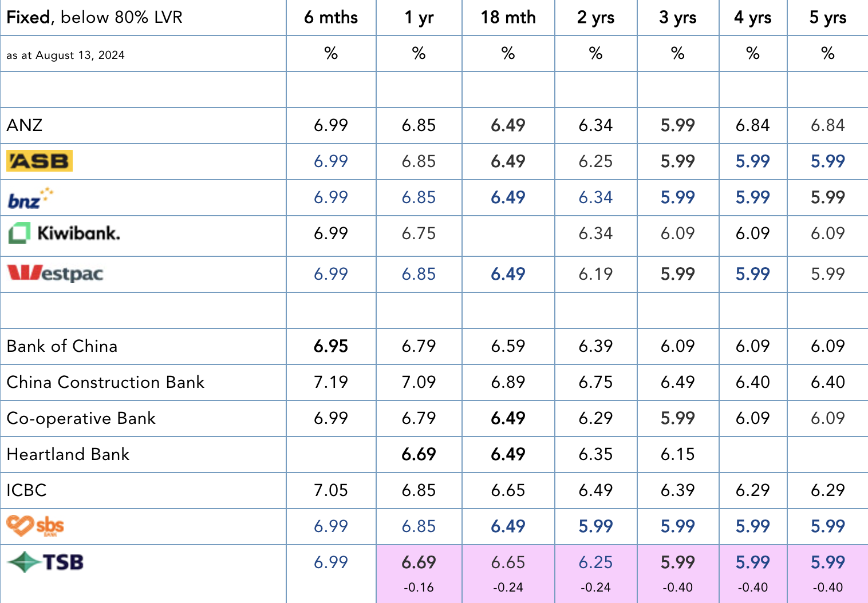Screen dimensions: 868x603
Task: Click TSB 6 month rate 6.99
Action: coord(331,562)
